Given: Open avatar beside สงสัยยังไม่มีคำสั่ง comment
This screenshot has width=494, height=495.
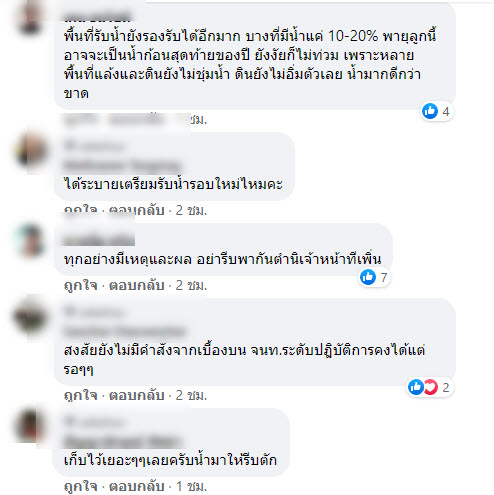Looking at the screenshot, I should coord(31,317).
